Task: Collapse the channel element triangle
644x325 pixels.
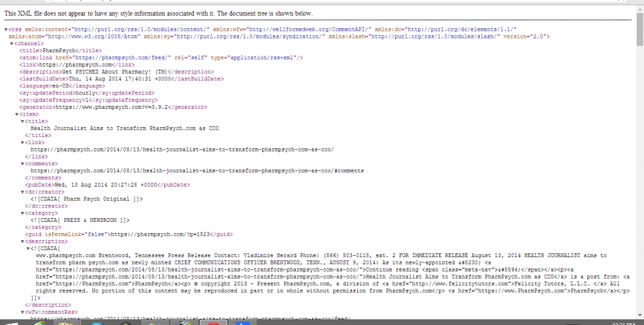Action: pos(11,43)
